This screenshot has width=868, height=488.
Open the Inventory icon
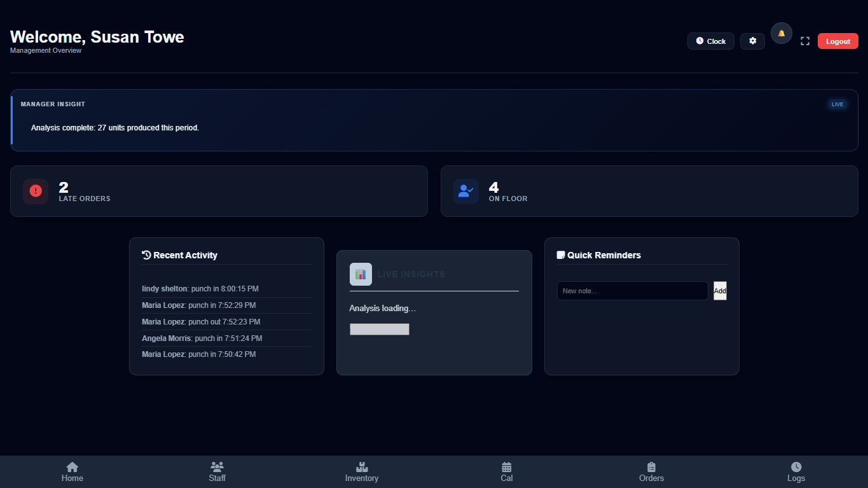361,468
